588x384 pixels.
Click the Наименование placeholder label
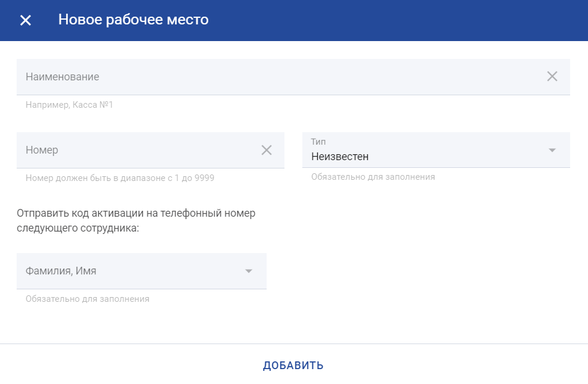62,77
